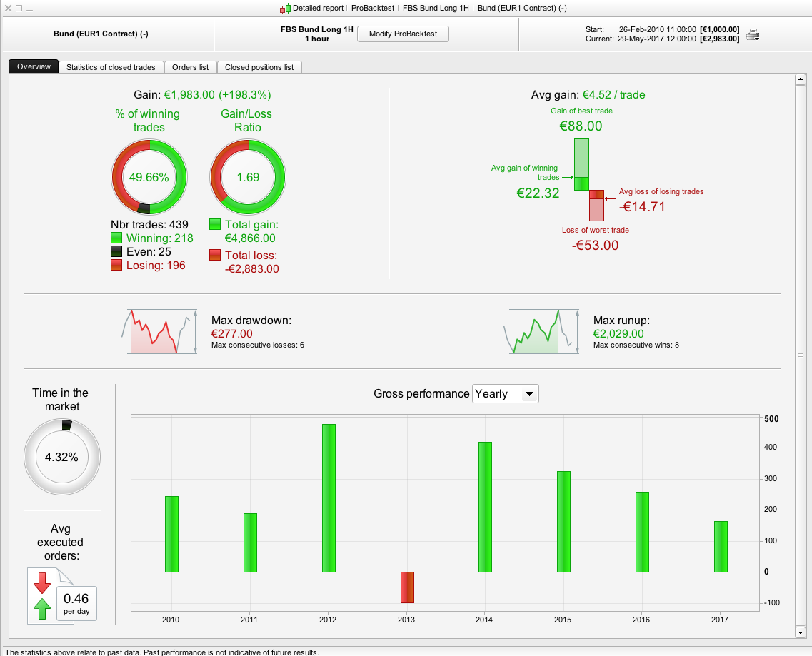The image size is (812, 656).
Task: Click the Start date 26-Feb-2010 text
Action: point(658,29)
